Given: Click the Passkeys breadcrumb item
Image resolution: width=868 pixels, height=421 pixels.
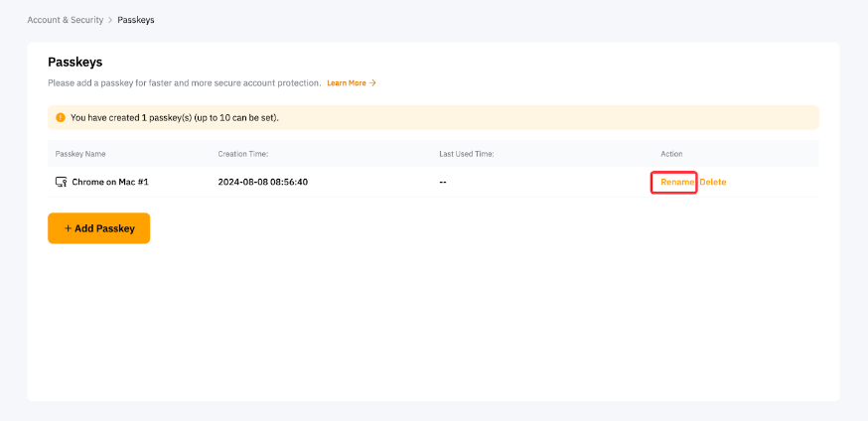Looking at the screenshot, I should click(x=136, y=20).
